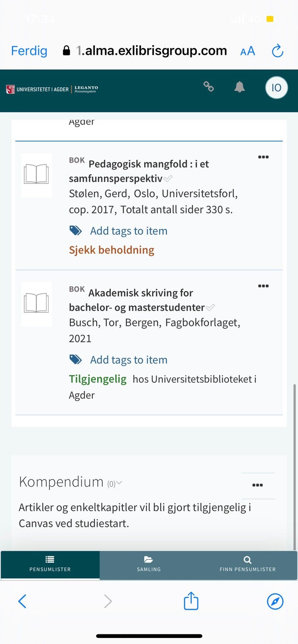Image resolution: width=298 pixels, height=644 pixels.
Task: Switch to Finn pensumlister tab
Action: [247, 563]
